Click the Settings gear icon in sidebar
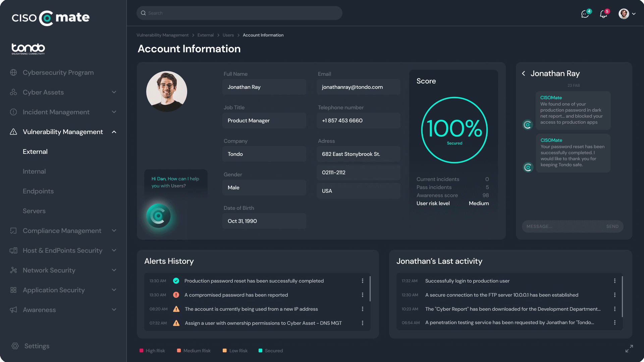 click(15, 346)
